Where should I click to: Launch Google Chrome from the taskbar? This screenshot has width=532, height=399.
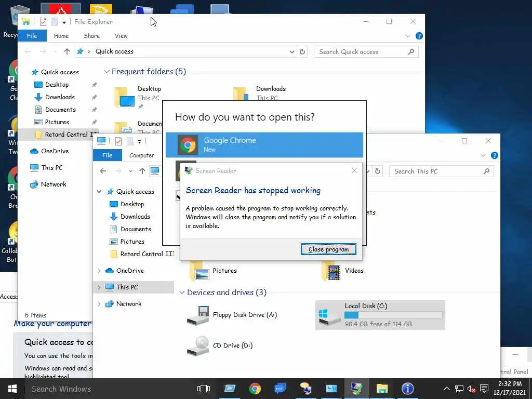coord(255,389)
